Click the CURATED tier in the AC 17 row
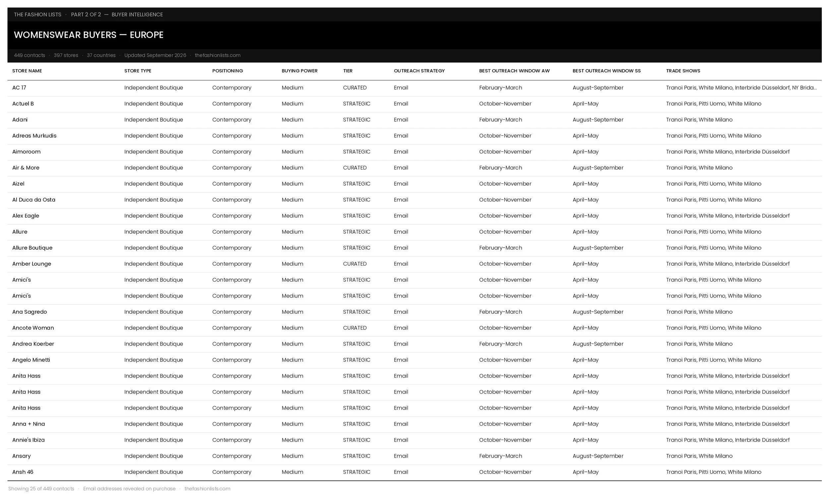Image resolution: width=829 pixels, height=504 pixels. [x=354, y=88]
